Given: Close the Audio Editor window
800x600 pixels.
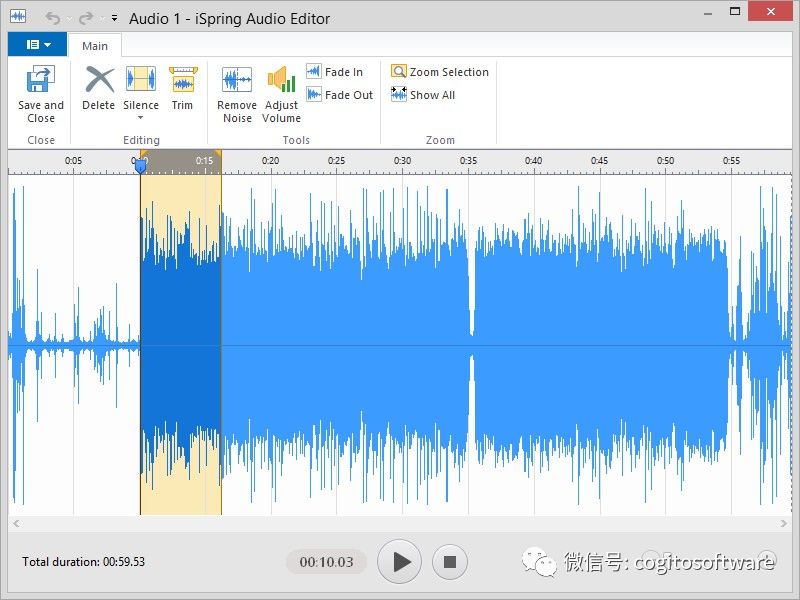Looking at the screenshot, I should (770, 11).
